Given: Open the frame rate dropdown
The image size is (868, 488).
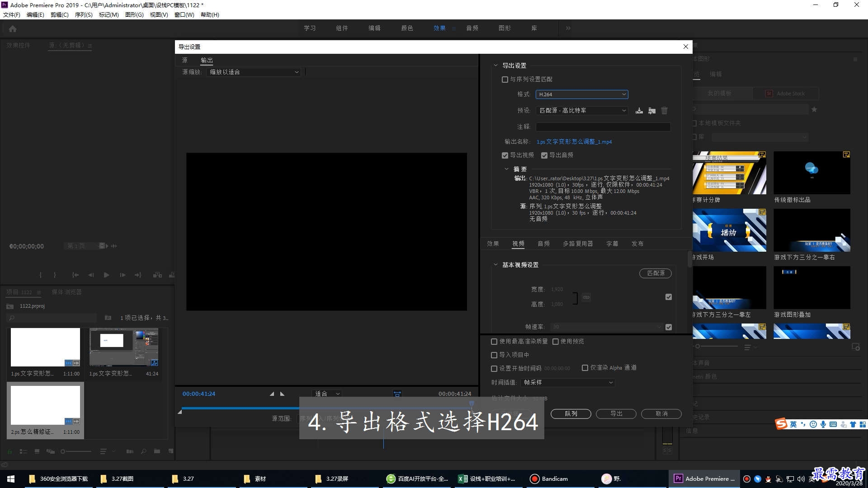Looking at the screenshot, I should (607, 327).
